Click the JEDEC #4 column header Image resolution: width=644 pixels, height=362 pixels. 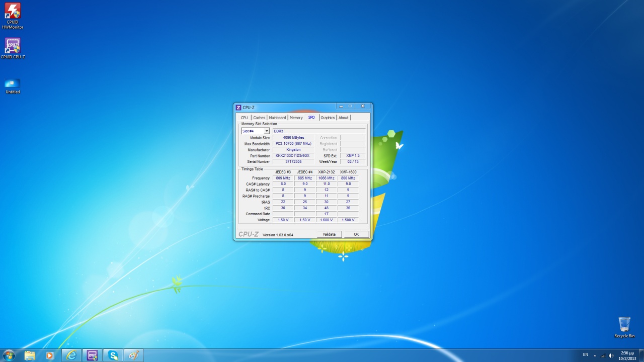305,172
